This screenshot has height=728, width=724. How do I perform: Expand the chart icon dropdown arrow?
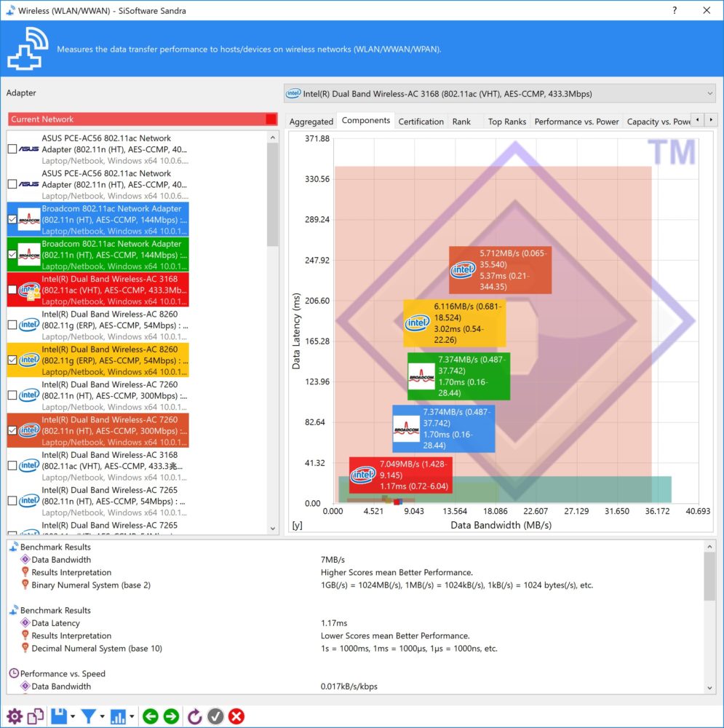pyautogui.click(x=132, y=716)
